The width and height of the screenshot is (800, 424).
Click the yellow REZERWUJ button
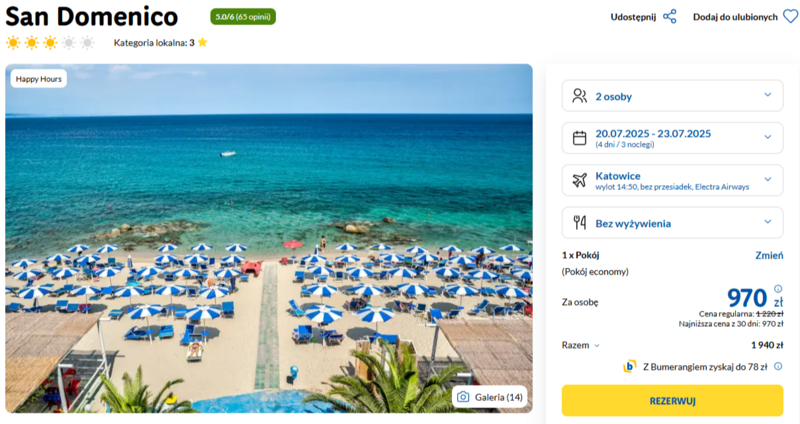672,401
